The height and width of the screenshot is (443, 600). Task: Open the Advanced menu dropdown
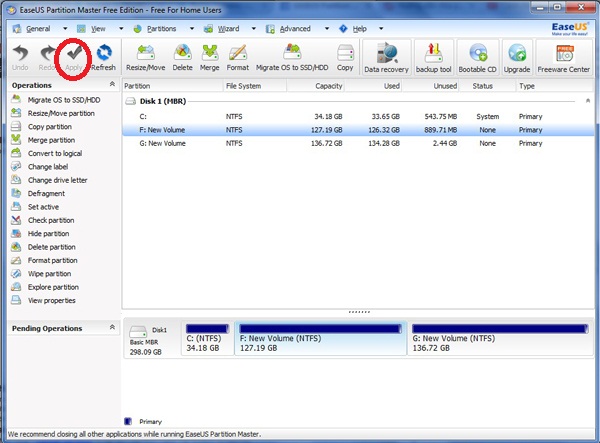click(x=297, y=29)
